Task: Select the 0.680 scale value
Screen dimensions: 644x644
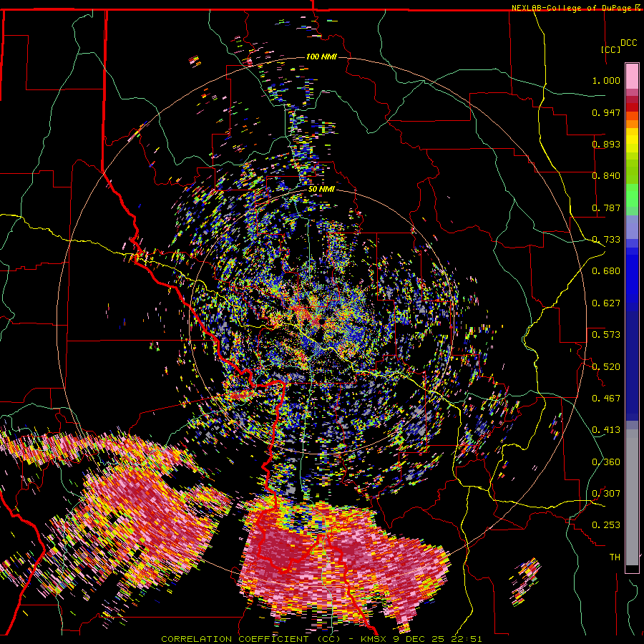Action: coord(606,271)
